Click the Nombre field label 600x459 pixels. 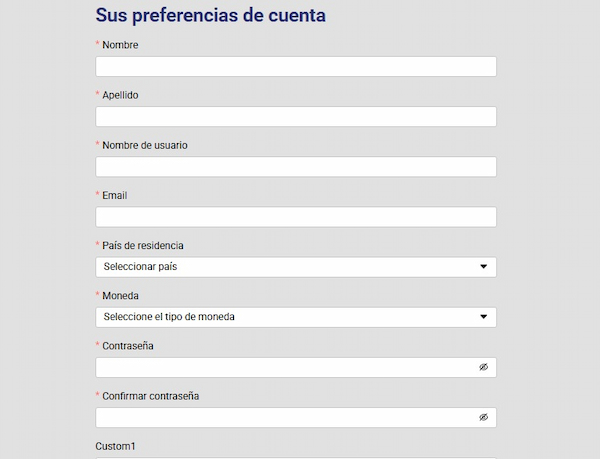click(120, 45)
